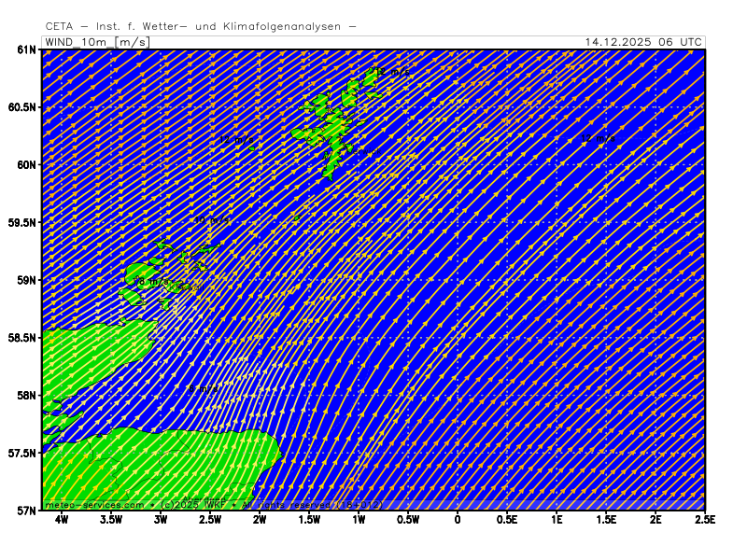Click the 0 longitude axis label
Viewport: 747px width, 560px height.
point(458,520)
